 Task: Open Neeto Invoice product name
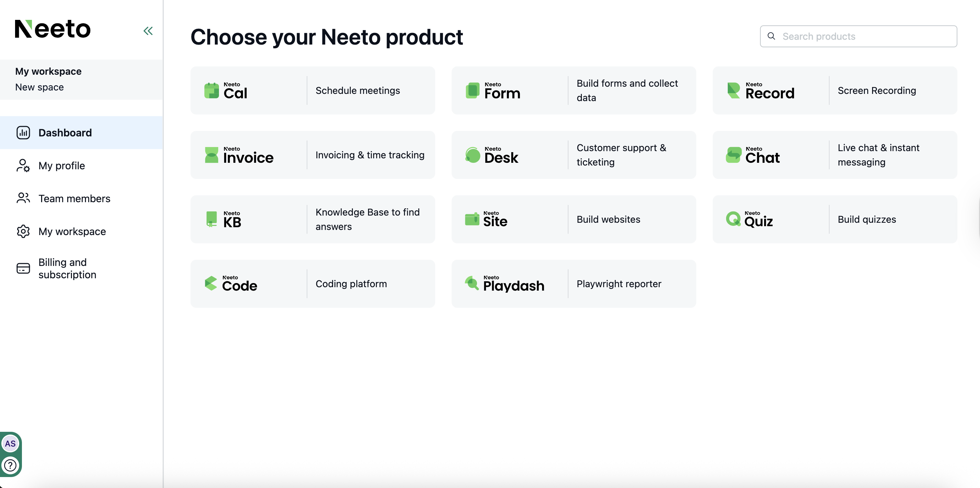[x=248, y=155]
